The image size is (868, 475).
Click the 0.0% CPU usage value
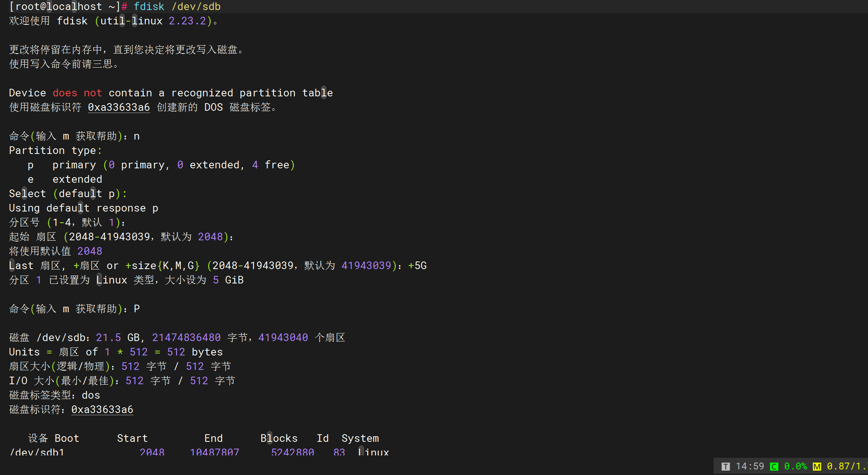(x=795, y=466)
